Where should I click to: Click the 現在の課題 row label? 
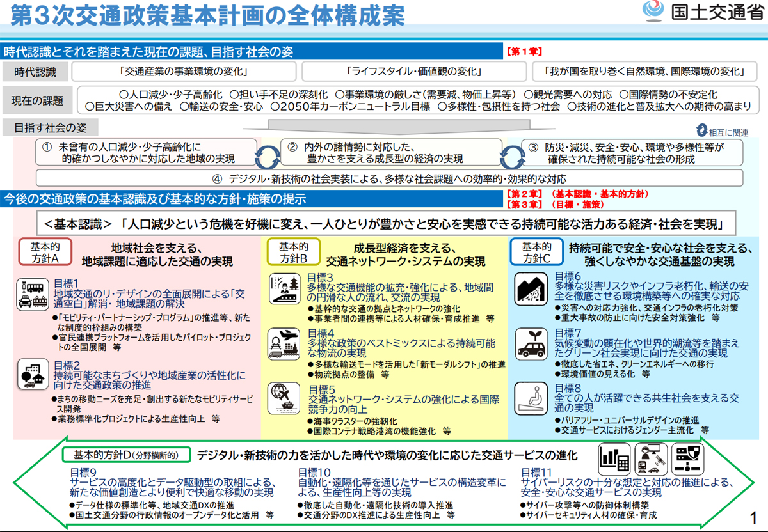(x=38, y=100)
